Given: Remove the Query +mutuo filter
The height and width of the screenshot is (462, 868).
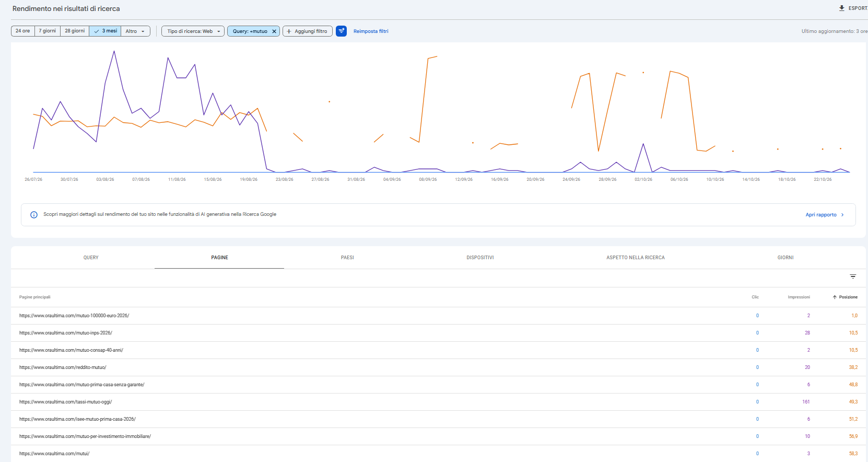Looking at the screenshot, I should 274,31.
